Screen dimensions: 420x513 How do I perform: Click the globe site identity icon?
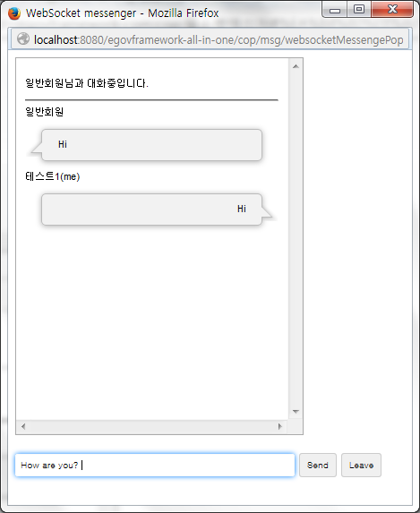point(23,38)
